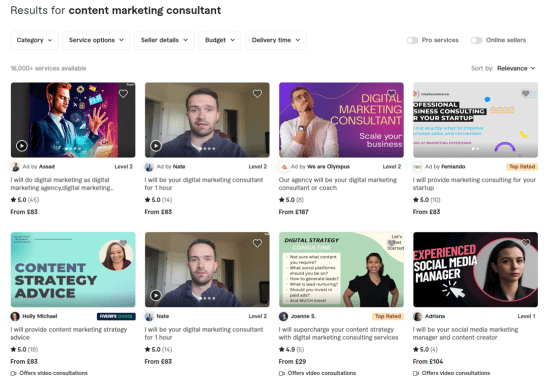Open Fernando's business consulting thumbnail
Screen dimensions: 551x378
[x=475, y=120]
